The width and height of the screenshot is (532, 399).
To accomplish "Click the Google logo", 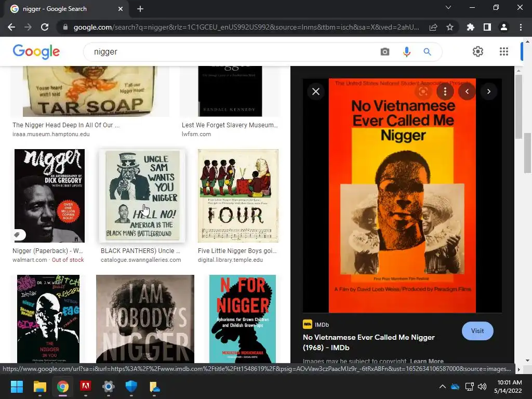I will (x=36, y=51).
